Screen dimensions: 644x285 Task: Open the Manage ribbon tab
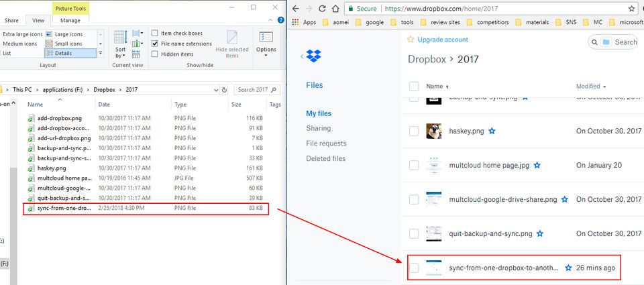click(x=70, y=21)
